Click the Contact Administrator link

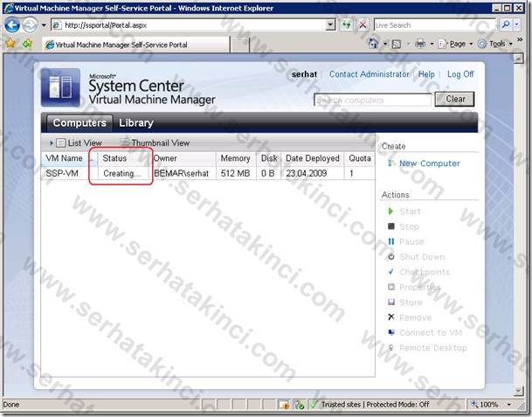pyautogui.click(x=370, y=74)
